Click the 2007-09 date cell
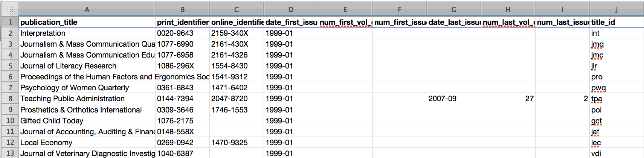Image resolution: width=644 pixels, height=158 pixels. point(453,99)
